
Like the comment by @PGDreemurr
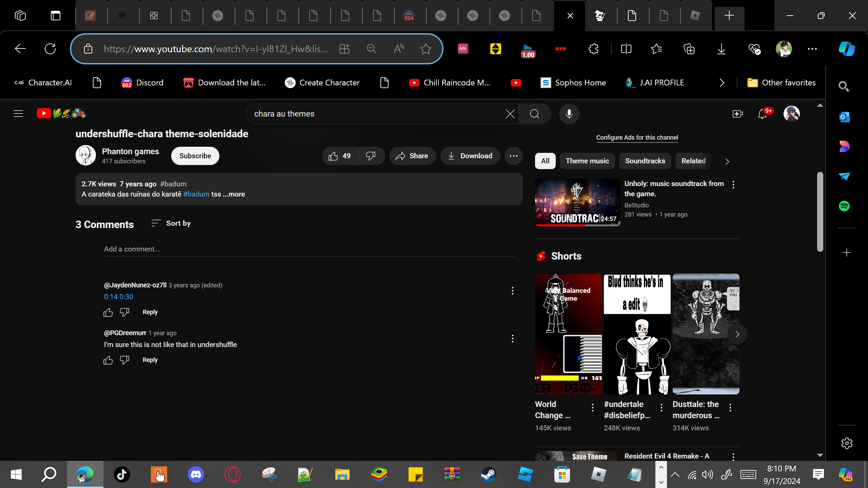(108, 360)
